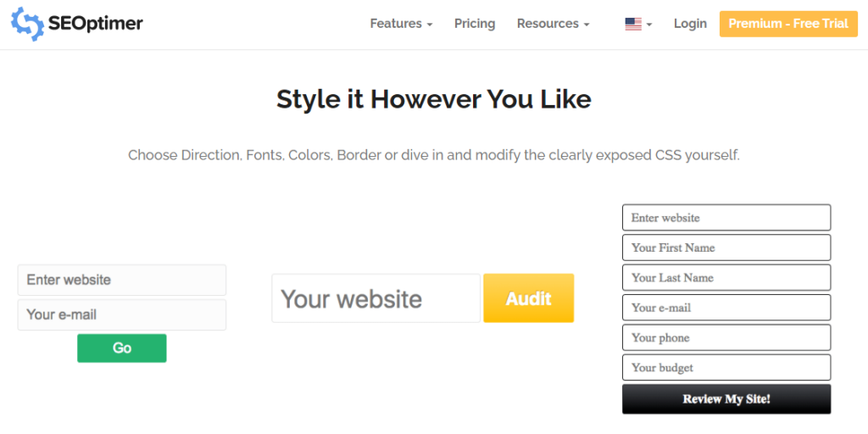This screenshot has height=434, width=868.
Task: Expand the Features dropdown menu
Action: pyautogui.click(x=401, y=24)
